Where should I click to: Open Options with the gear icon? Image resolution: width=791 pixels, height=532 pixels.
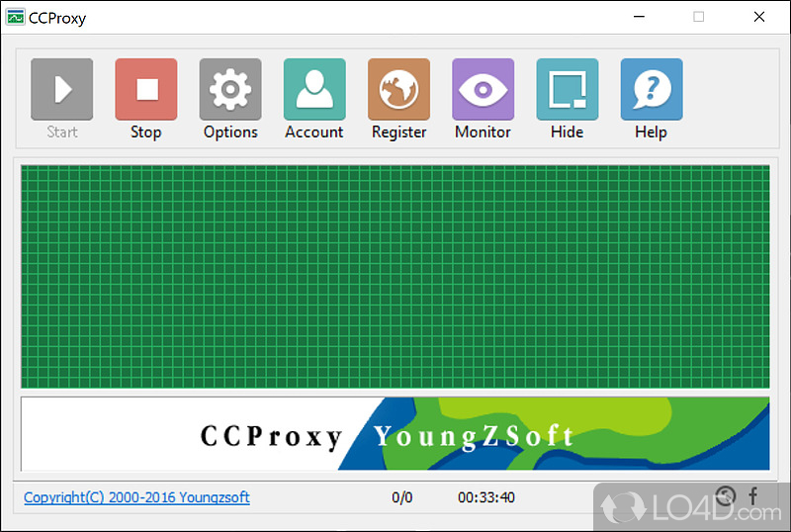click(230, 89)
